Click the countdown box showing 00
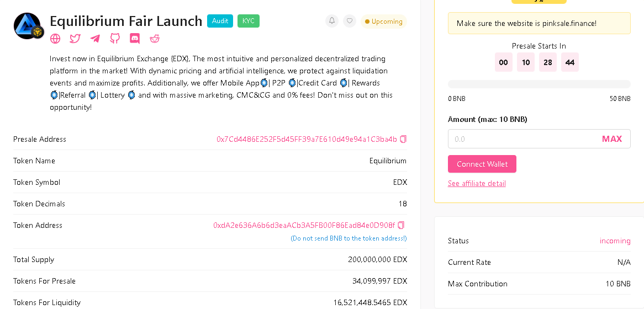 [504, 62]
